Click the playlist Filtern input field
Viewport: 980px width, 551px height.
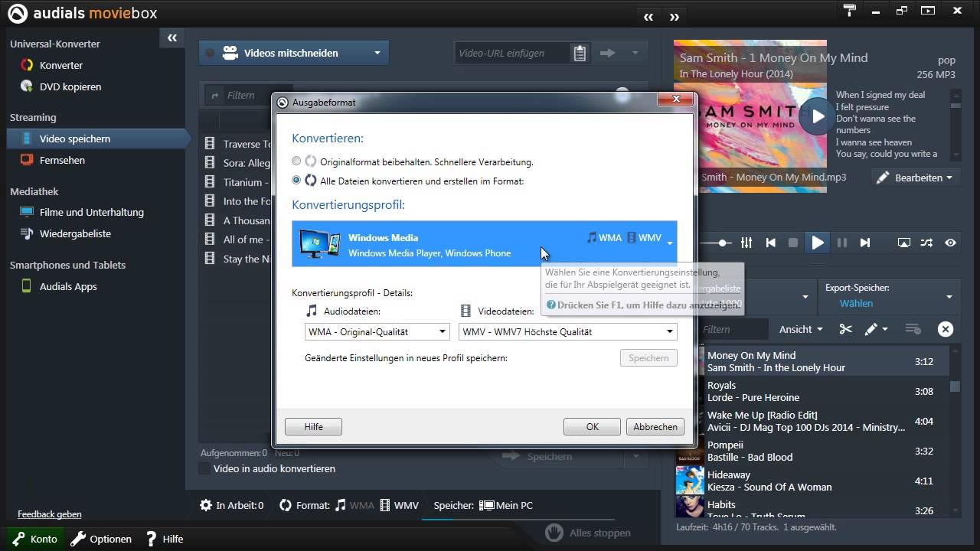(x=733, y=329)
